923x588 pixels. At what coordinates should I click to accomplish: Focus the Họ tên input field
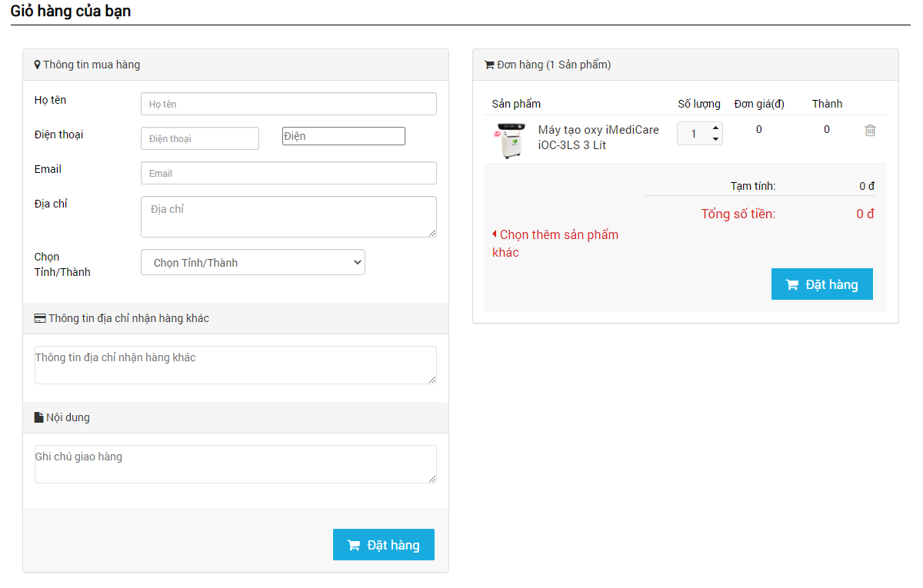(288, 104)
